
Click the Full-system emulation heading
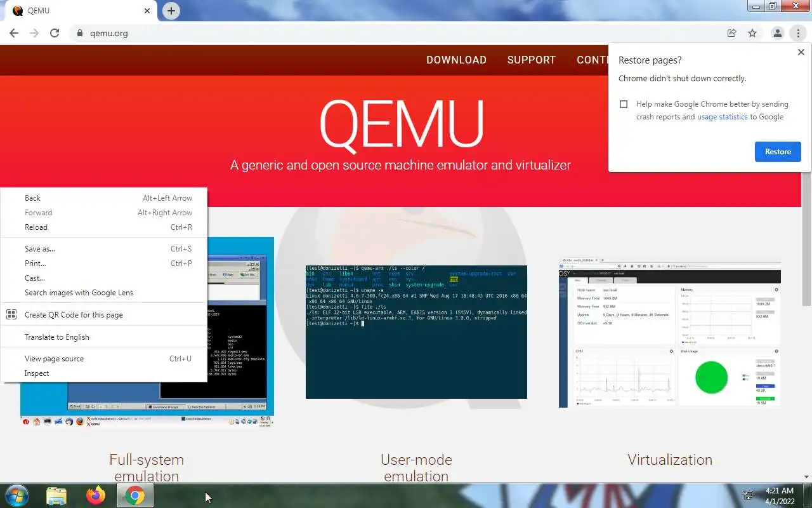point(147,467)
